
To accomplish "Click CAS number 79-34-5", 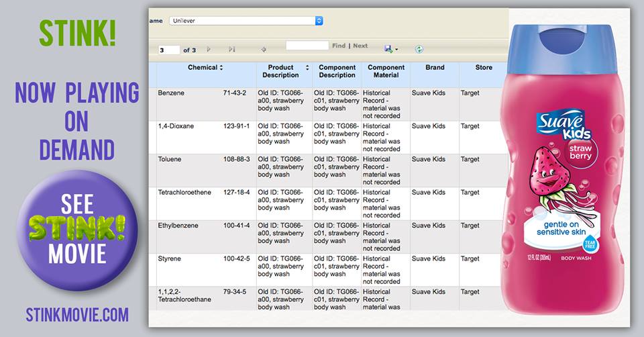I will pos(235,292).
